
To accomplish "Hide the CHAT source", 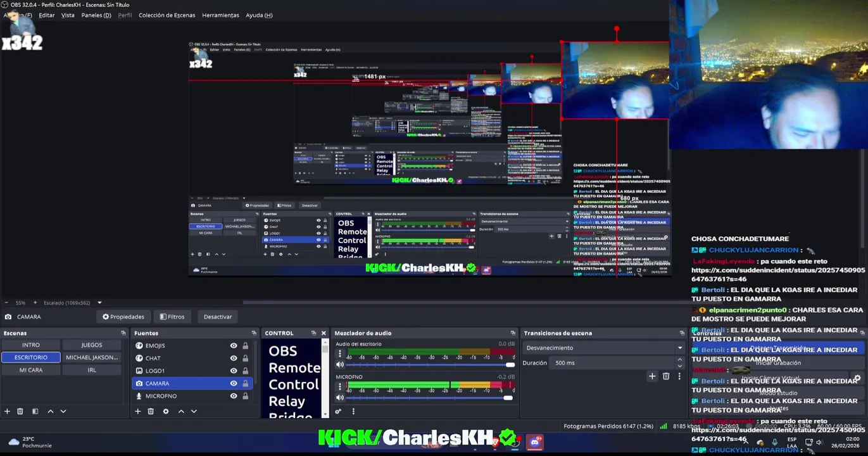I will 234,358.
